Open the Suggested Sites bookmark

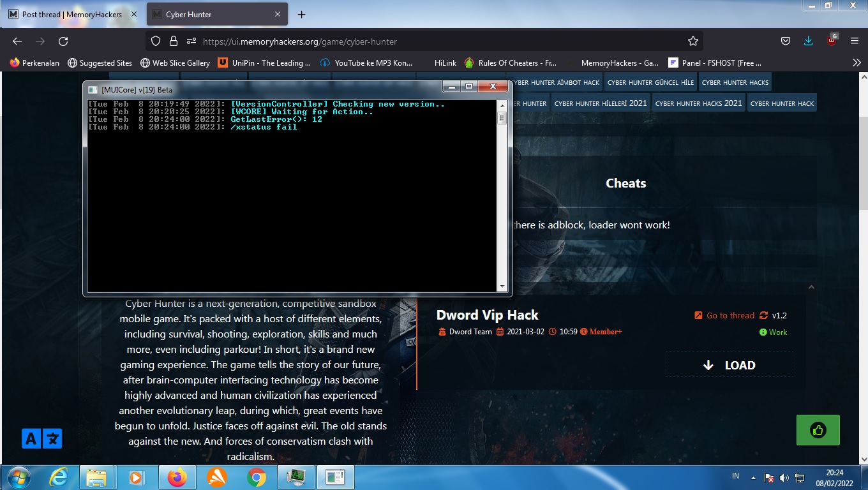[x=100, y=63]
